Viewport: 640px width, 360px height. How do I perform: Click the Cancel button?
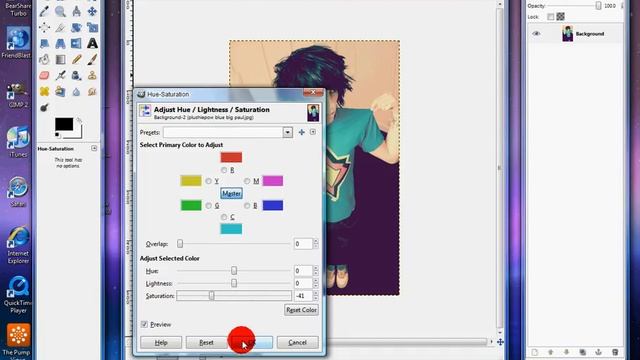[x=298, y=342]
